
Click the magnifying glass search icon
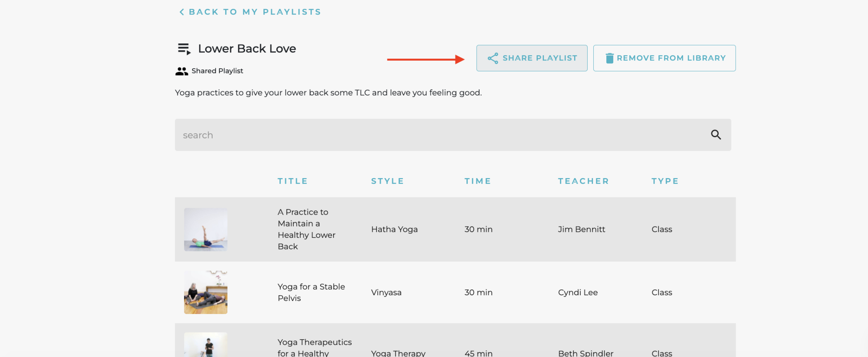pos(716,135)
